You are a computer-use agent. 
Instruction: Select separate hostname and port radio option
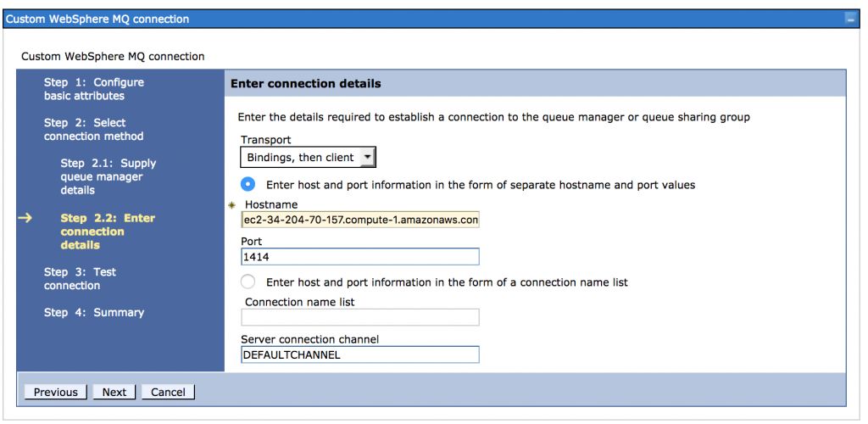click(x=248, y=185)
